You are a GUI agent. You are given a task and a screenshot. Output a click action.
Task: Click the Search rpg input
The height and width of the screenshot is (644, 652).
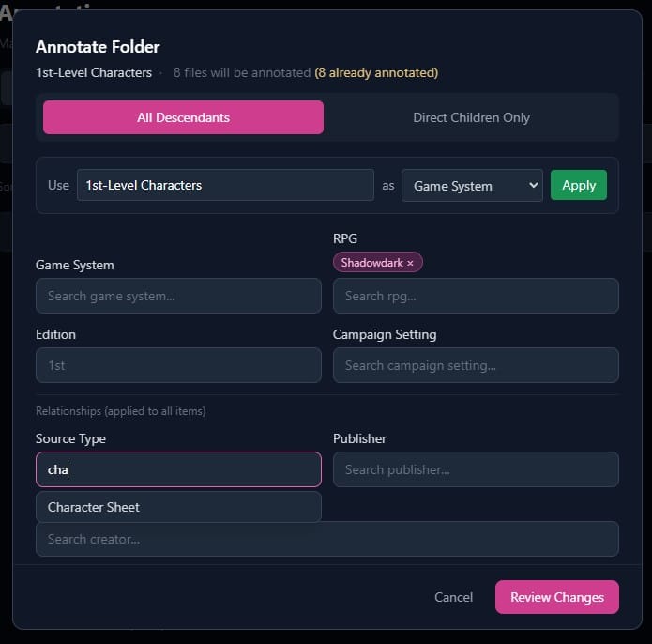pyautogui.click(x=476, y=296)
